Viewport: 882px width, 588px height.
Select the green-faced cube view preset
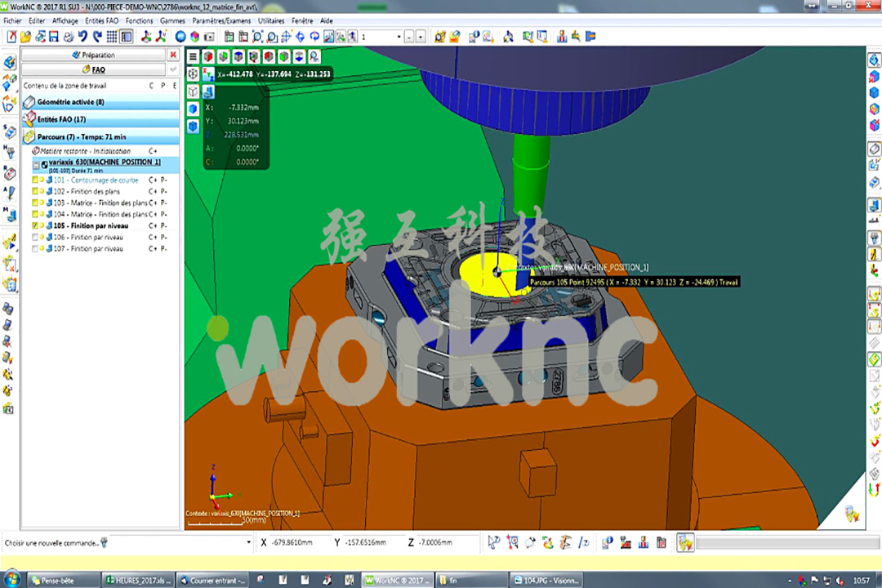click(223, 56)
